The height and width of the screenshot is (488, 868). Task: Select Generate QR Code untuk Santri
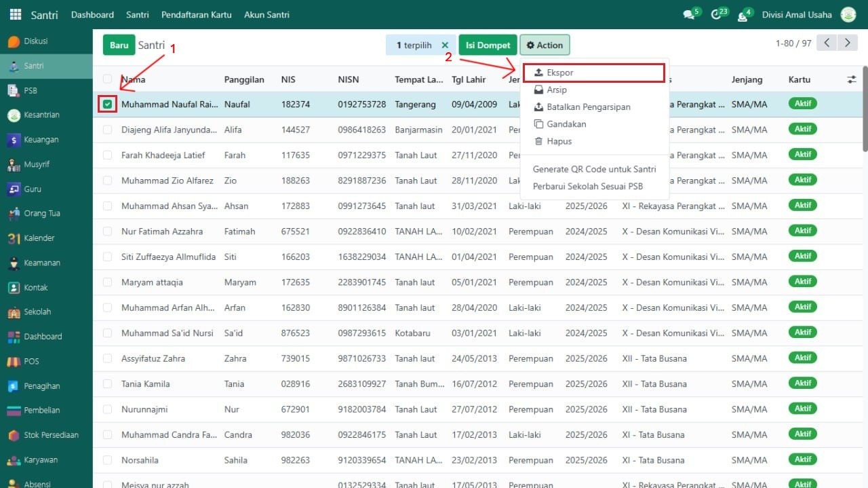coord(594,169)
